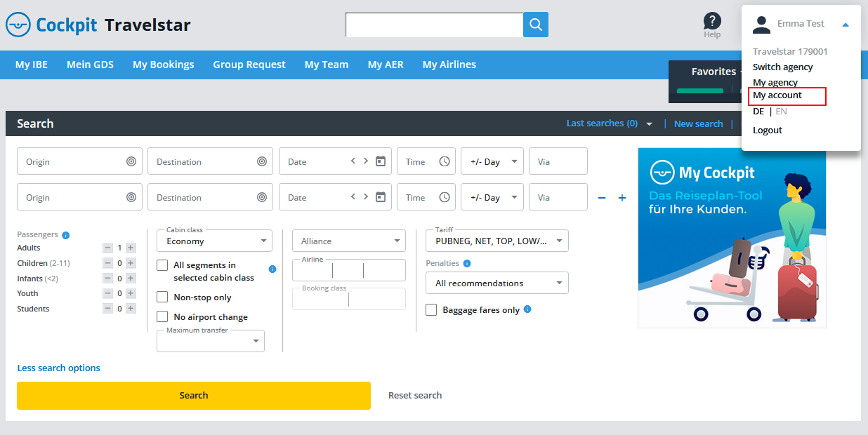The height and width of the screenshot is (435, 868).
Task: Collapse the Emma Test user menu arrow
Action: 846,25
